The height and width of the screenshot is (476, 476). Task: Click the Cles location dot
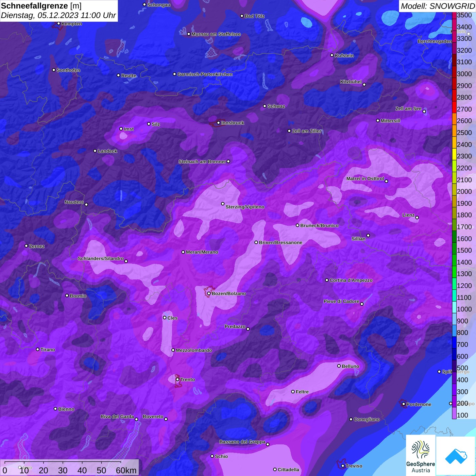tap(165, 318)
